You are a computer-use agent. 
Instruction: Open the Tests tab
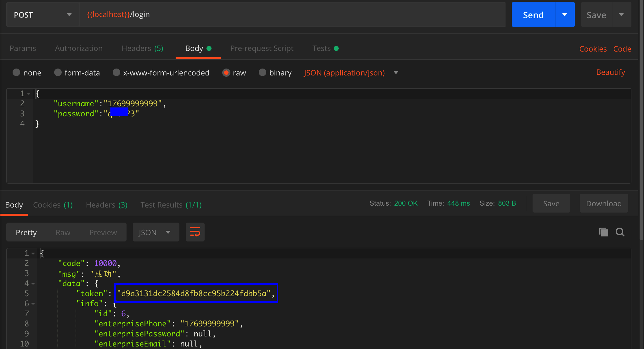pyautogui.click(x=325, y=48)
